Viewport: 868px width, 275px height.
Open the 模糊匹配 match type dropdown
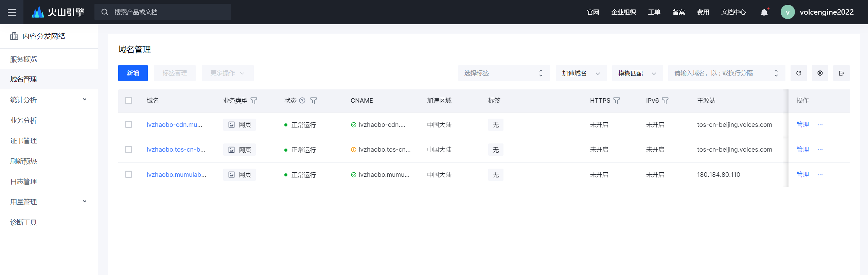(x=637, y=73)
